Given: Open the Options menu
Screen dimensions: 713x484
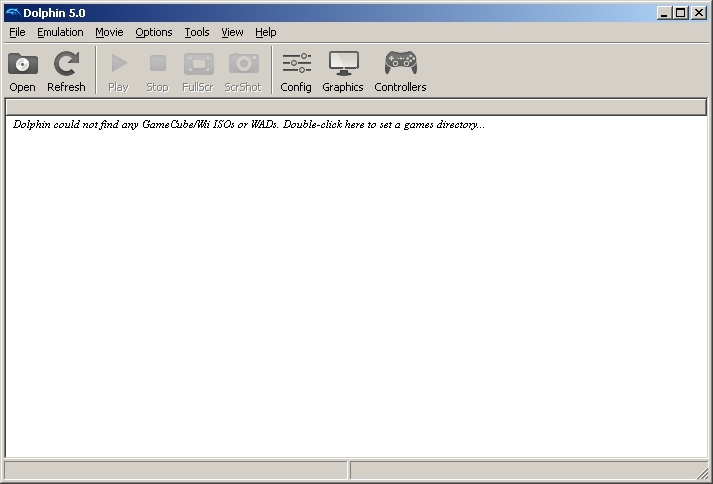Looking at the screenshot, I should (154, 32).
